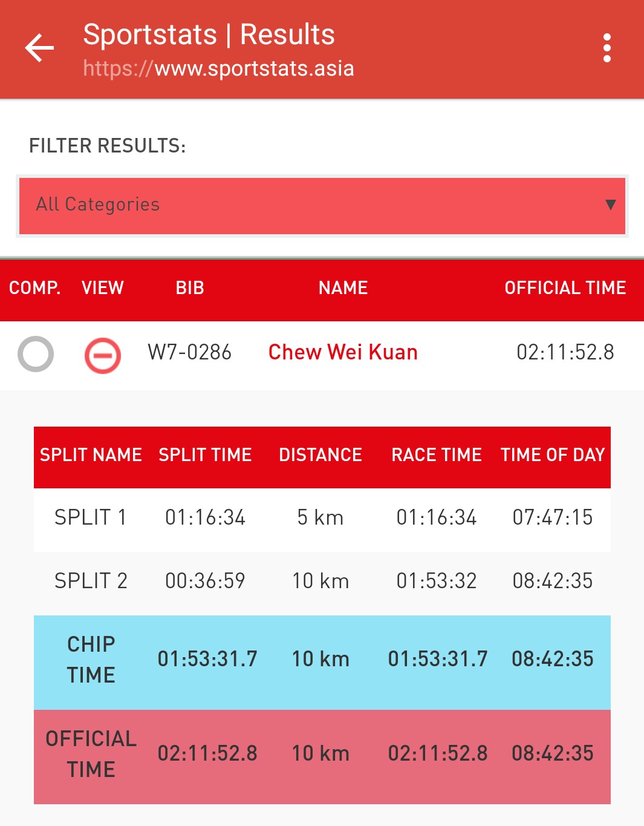This screenshot has height=826, width=644.
Task: Click the COMP. column header
Action: [x=34, y=288]
